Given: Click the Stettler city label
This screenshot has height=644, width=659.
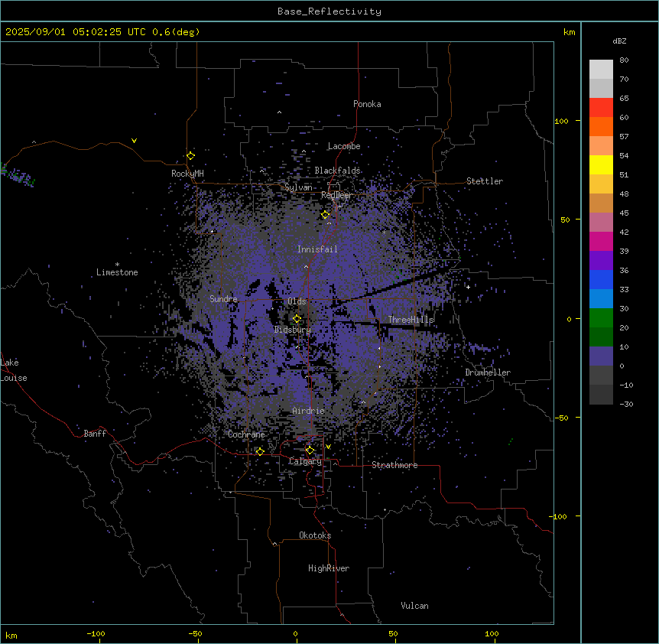Looking at the screenshot, I should tap(485, 181).
